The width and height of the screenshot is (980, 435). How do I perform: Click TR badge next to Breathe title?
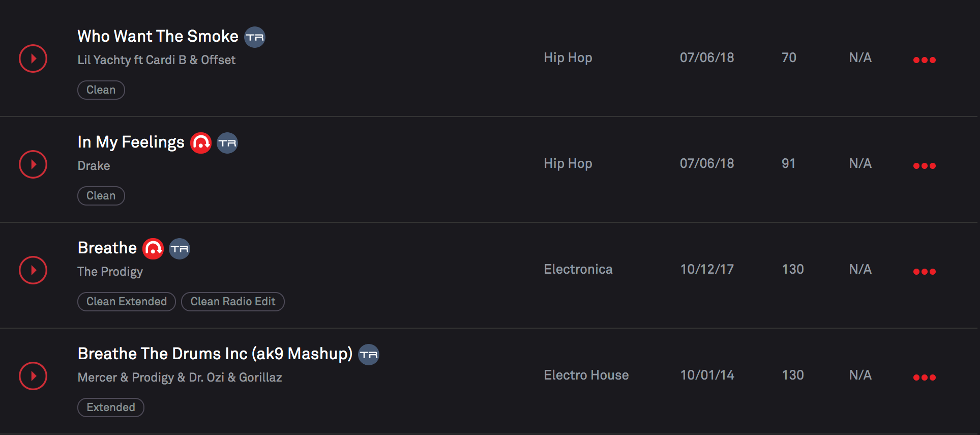click(180, 249)
